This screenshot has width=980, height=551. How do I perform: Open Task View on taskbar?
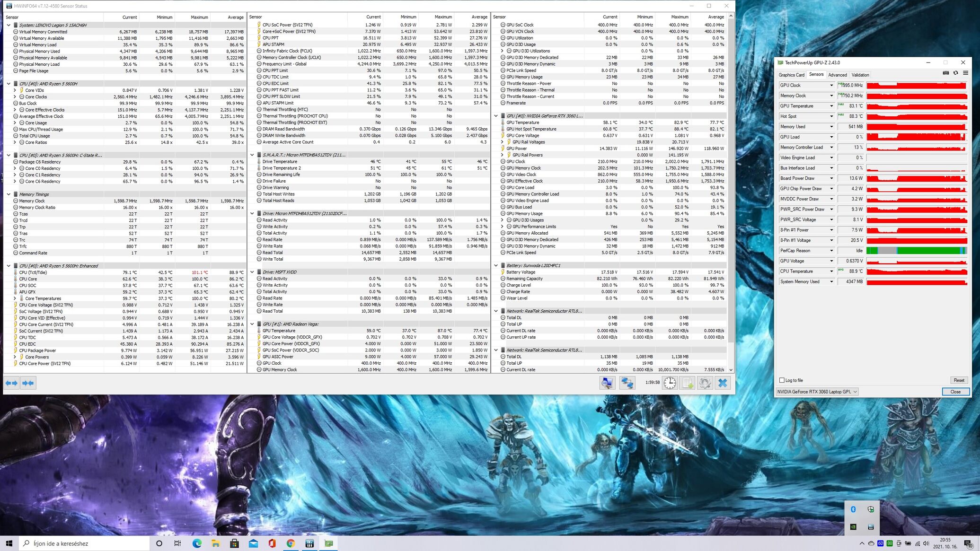point(177,543)
